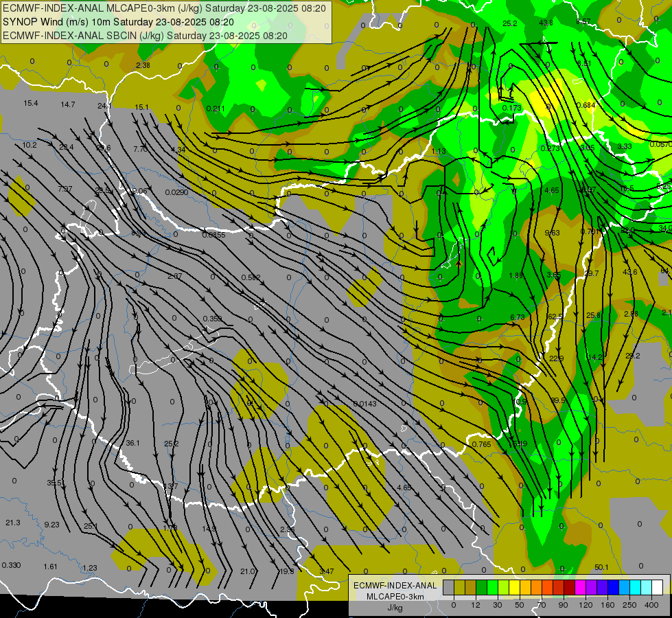
Task: Click the MLCAPE0-3km title line
Action: (x=164, y=8)
